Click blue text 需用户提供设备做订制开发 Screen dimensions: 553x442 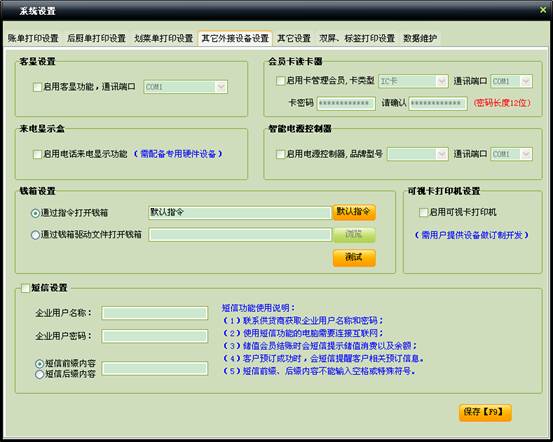472,235
